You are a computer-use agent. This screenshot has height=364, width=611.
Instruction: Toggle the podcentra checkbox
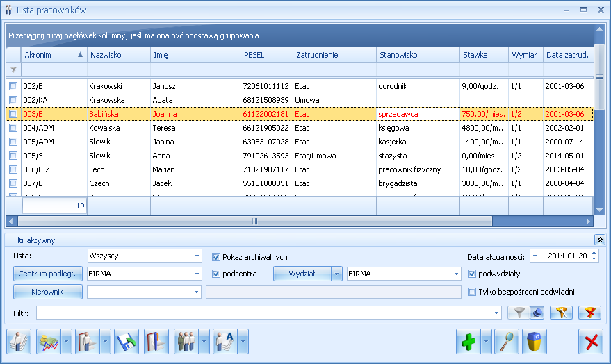pyautogui.click(x=216, y=274)
